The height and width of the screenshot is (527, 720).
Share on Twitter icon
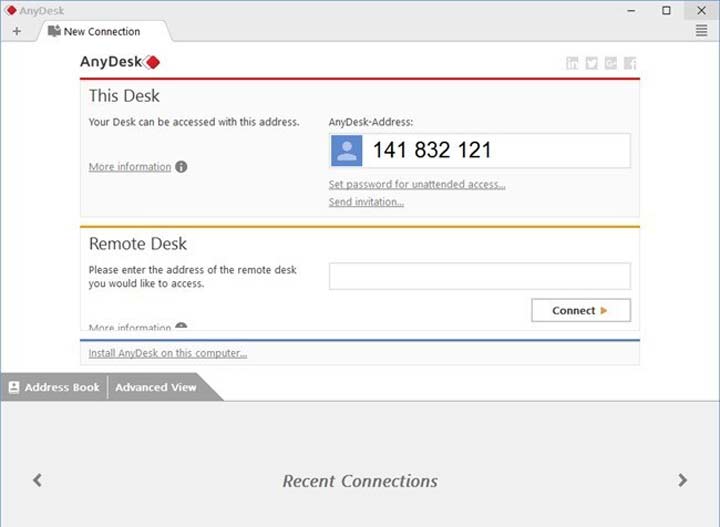pos(591,63)
